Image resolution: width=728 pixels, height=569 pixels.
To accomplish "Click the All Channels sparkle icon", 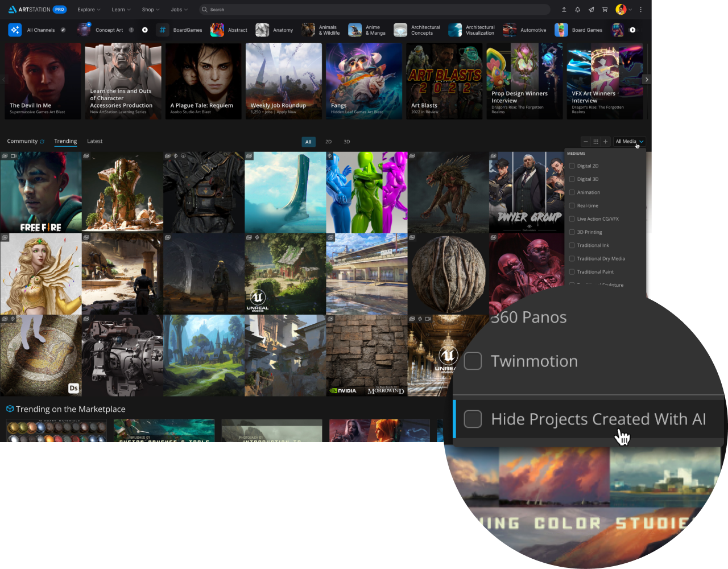I will (15, 30).
